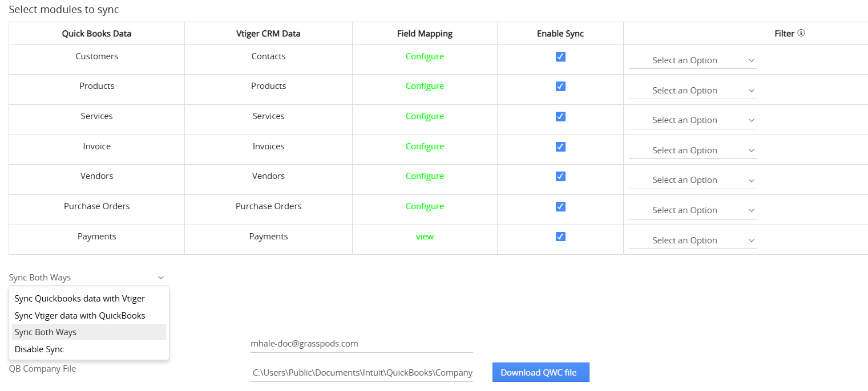Click the email field with mhale-doc@grasspods.com
Viewport: 868px width, 391px height.
tap(361, 344)
